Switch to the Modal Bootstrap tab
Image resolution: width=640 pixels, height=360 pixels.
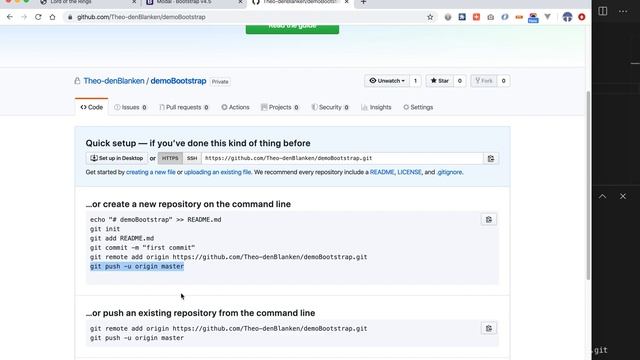[x=193, y=2]
